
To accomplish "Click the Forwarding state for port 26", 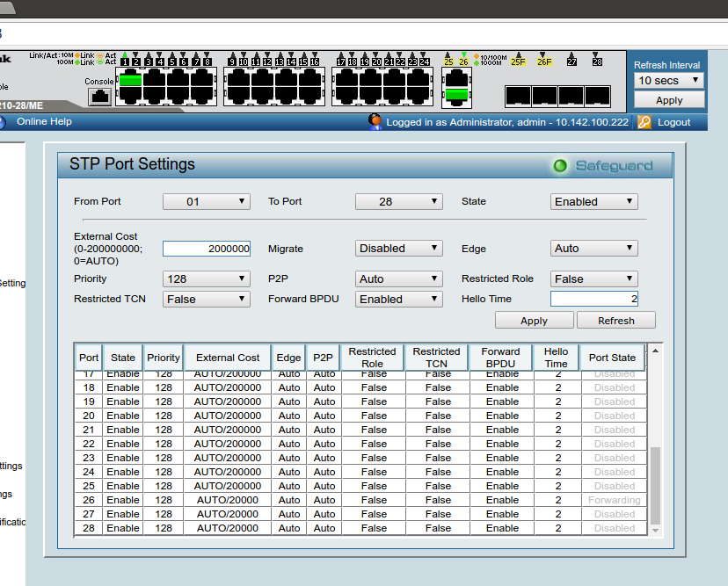I will 615,500.
